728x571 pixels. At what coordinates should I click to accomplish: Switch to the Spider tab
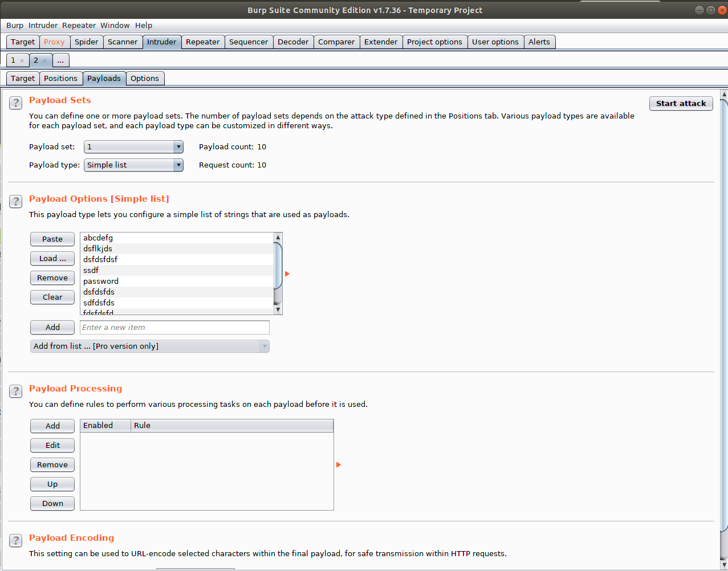click(x=87, y=42)
